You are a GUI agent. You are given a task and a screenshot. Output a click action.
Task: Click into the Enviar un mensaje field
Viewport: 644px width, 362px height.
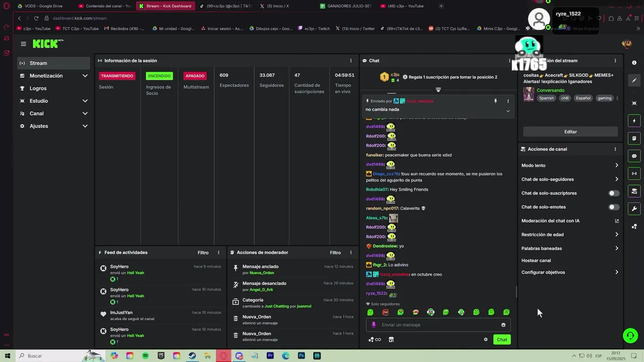tap(438, 325)
